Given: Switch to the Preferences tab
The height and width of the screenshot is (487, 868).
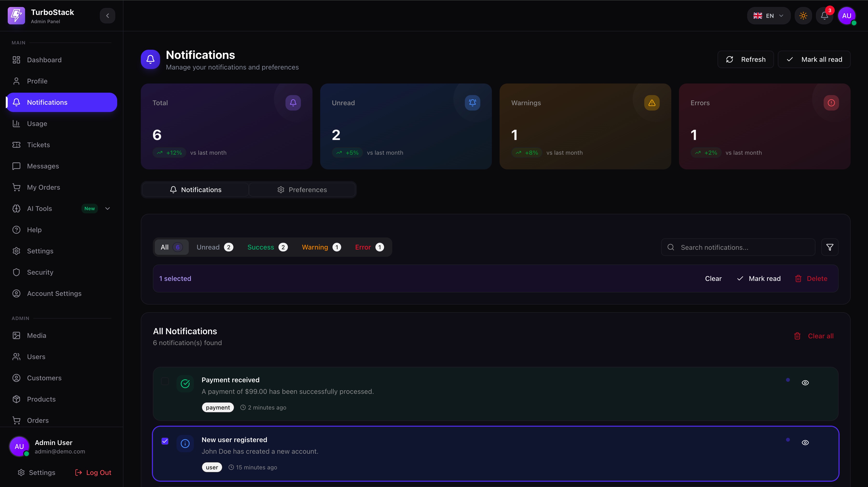Looking at the screenshot, I should pos(302,189).
